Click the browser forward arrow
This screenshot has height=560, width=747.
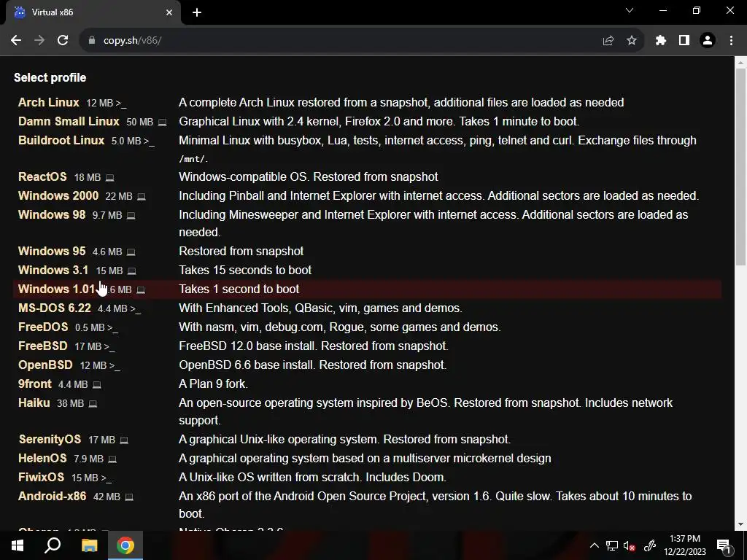click(39, 41)
